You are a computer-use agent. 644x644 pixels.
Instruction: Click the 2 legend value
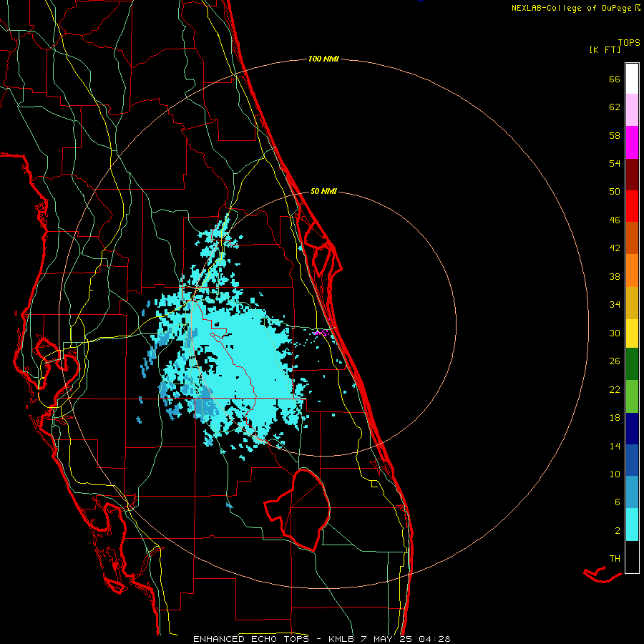click(x=618, y=531)
